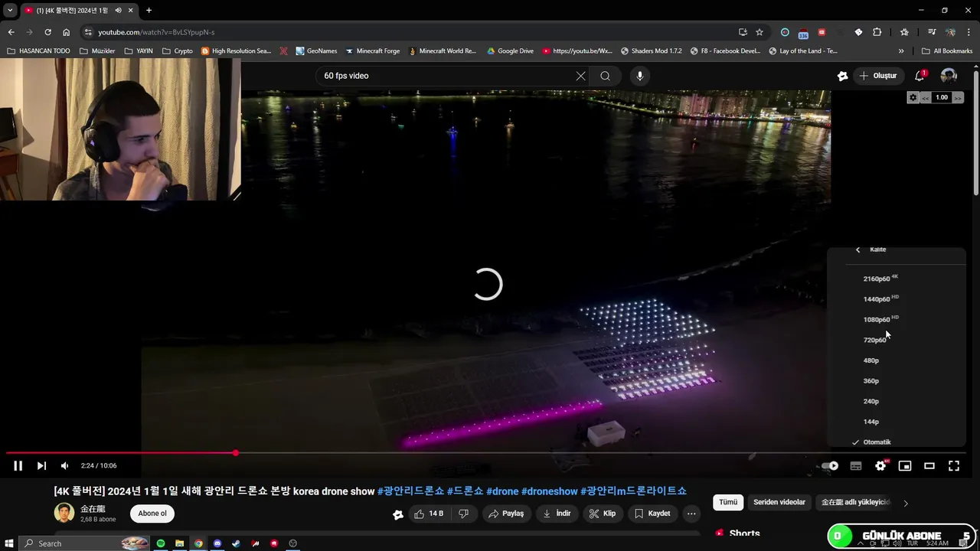The image size is (980, 551).
Task: Open more actions ellipsis menu
Action: pos(691,514)
